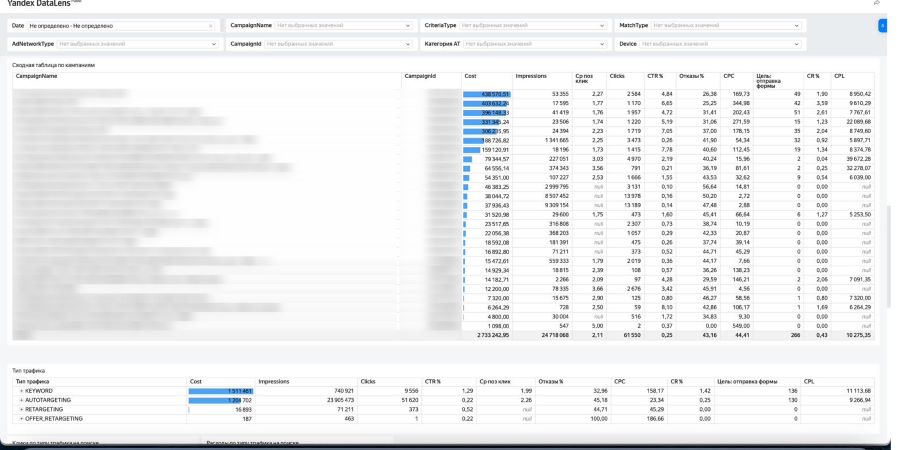The height and width of the screenshot is (450, 900).
Task: Select the total CPL cell 10 275,35
Action: pyautogui.click(x=853, y=335)
